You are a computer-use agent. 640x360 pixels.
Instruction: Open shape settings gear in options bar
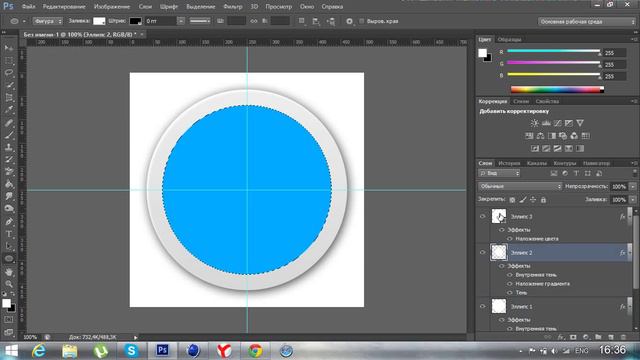349,21
